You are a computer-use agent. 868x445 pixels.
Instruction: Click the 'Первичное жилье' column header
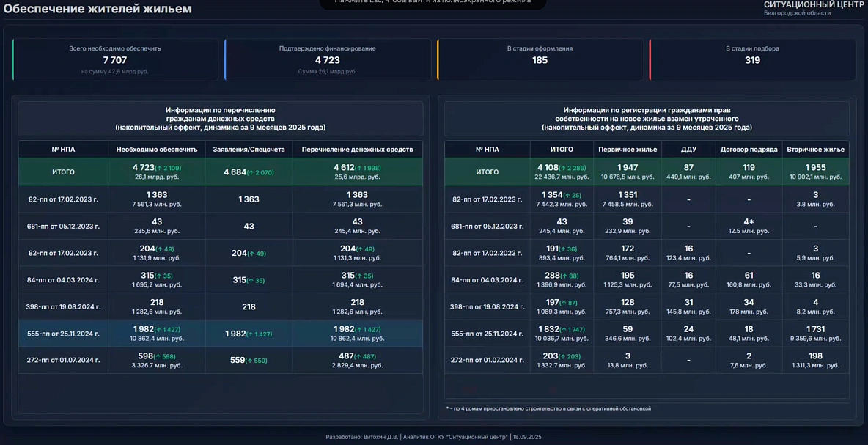click(628, 150)
